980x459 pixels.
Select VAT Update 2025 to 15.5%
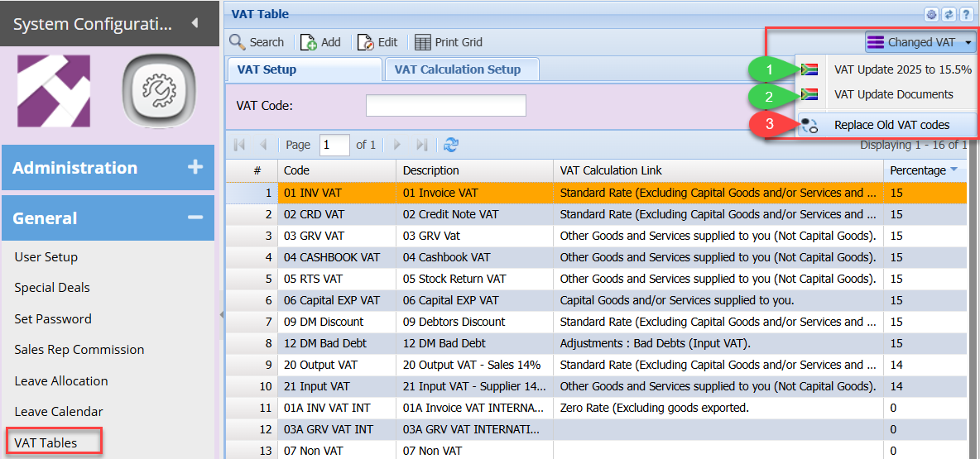coord(902,70)
